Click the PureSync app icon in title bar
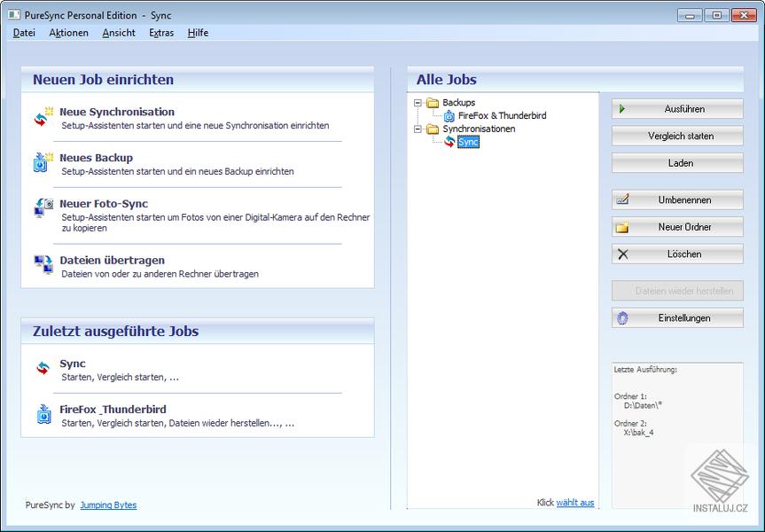 pos(14,15)
